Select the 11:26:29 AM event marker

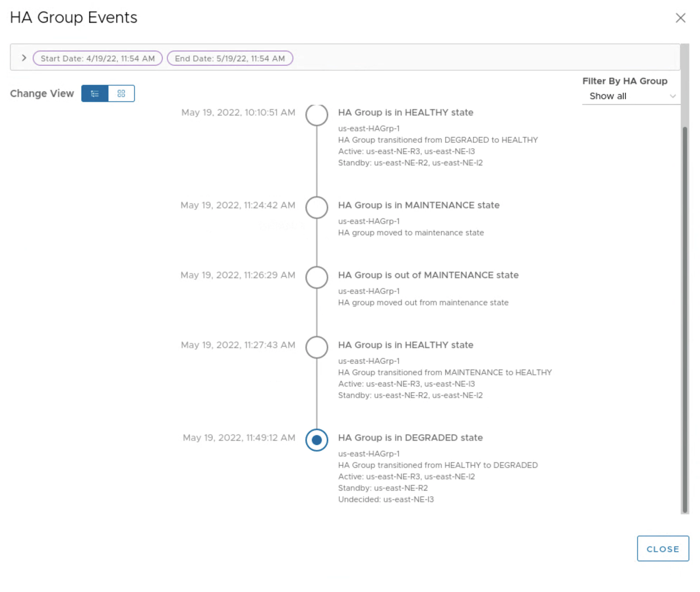[317, 277]
